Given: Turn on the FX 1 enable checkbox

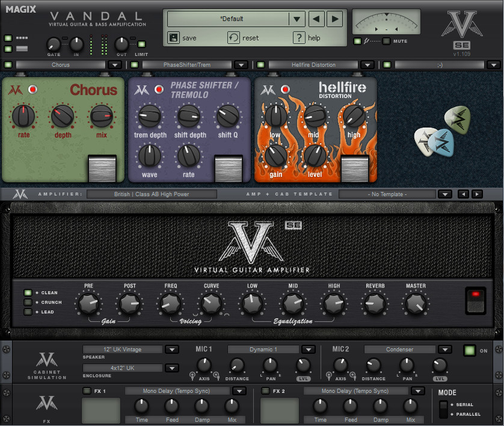Looking at the screenshot, I should click(86, 390).
